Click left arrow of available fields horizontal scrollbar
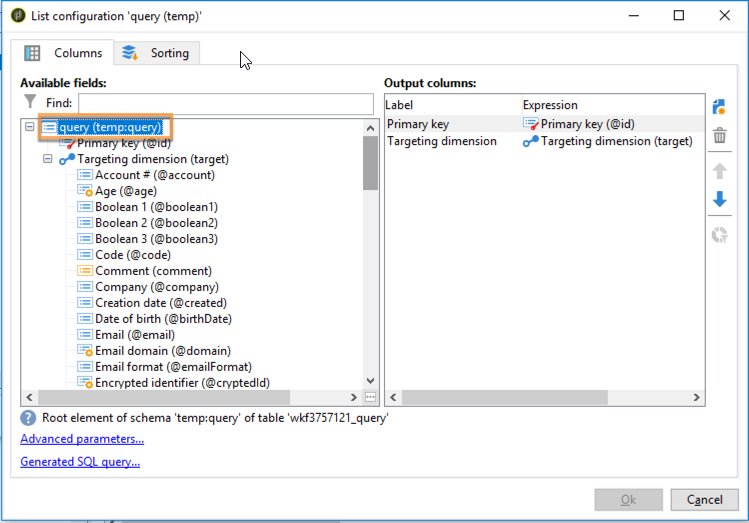749x523 pixels. (30, 397)
